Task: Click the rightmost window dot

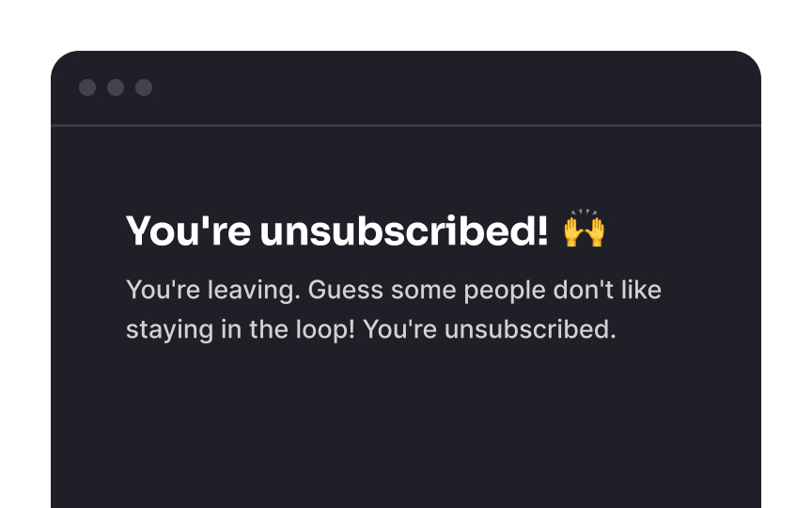Action: 144,87
